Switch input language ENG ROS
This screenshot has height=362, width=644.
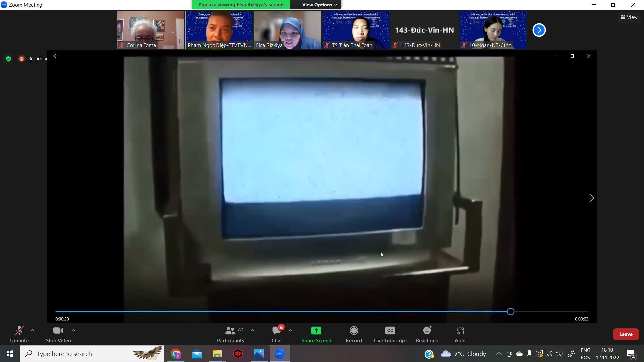[585, 354]
